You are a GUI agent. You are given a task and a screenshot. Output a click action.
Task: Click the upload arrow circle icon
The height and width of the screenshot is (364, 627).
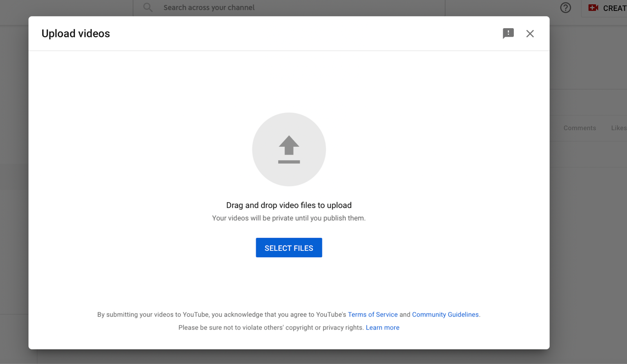(289, 150)
